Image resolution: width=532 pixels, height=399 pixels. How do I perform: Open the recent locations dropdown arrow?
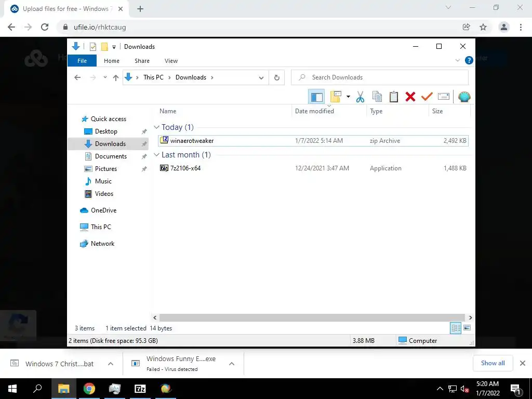pyautogui.click(x=105, y=77)
